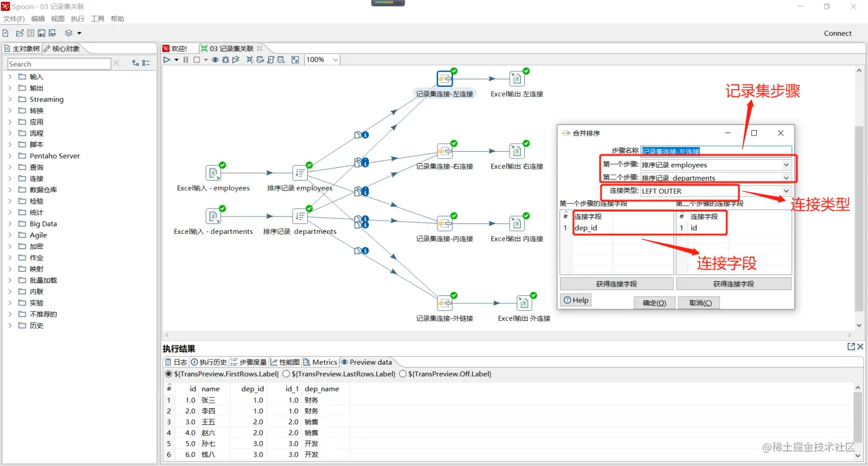Open the 编辑 menu

(38, 19)
